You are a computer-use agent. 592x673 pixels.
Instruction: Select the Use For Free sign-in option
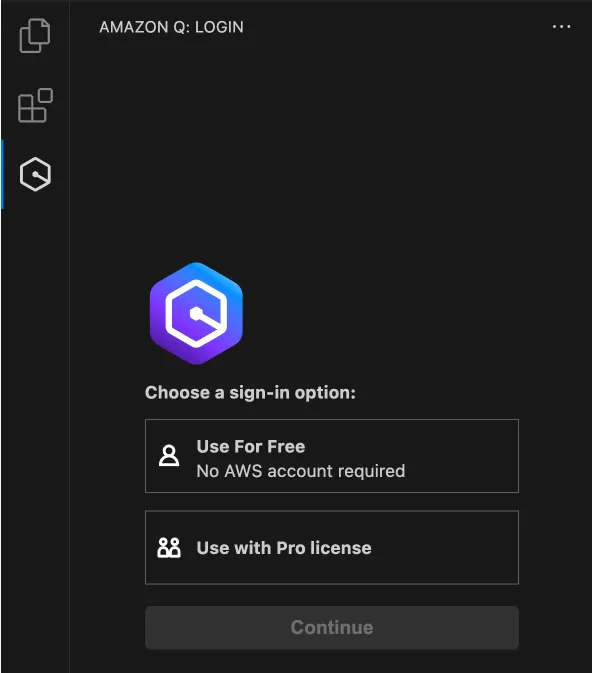tap(332, 456)
